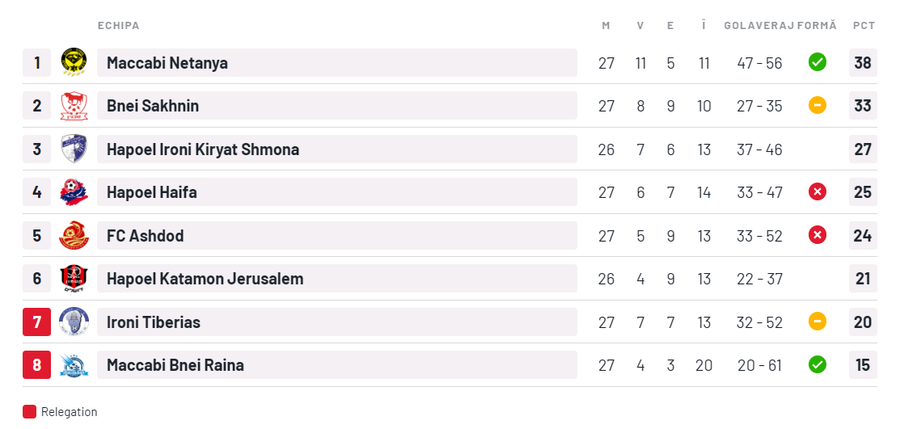Click the FC Ashdod club logo
Image resolution: width=900 pixels, height=429 pixels.
click(73, 236)
